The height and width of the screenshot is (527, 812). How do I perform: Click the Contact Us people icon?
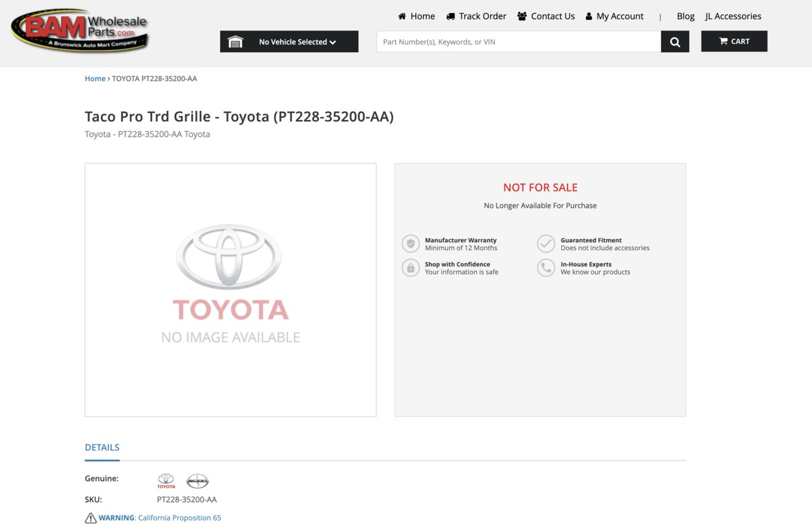(522, 17)
